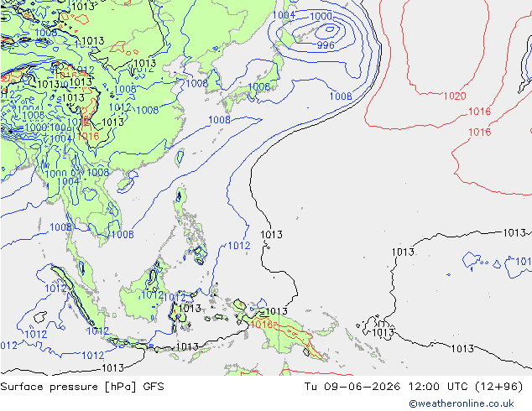Click the blue 1008 label over Japan's Honshu
Screen dimensions: 532x411
point(259,86)
